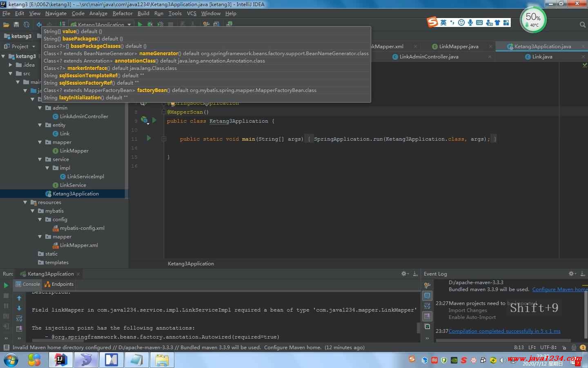Viewport: 588px width, 368px height.
Task: Select LinkMapper.xml in project tree
Action: (x=79, y=245)
